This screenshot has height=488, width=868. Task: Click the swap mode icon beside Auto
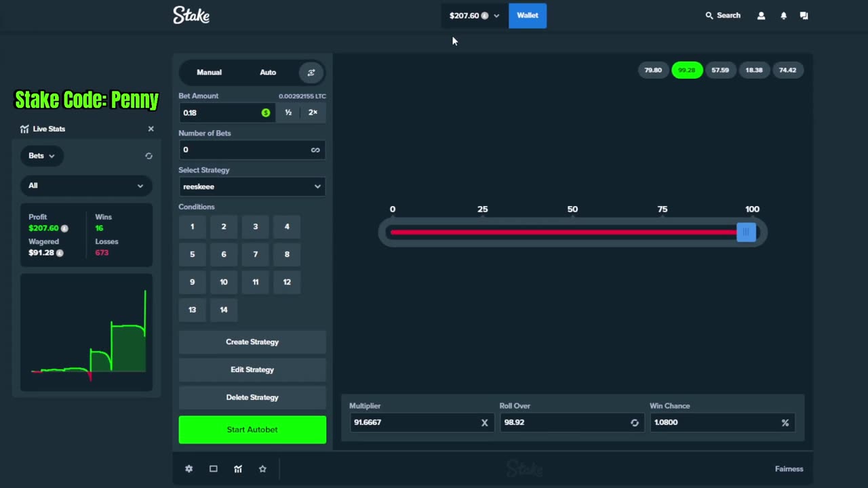pos(311,73)
